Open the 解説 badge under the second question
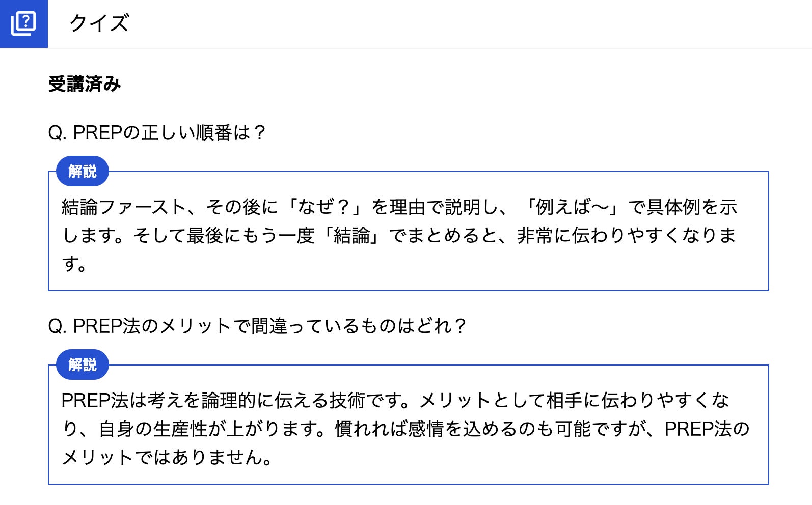Screen dimensions: 812x505 (x=82, y=365)
